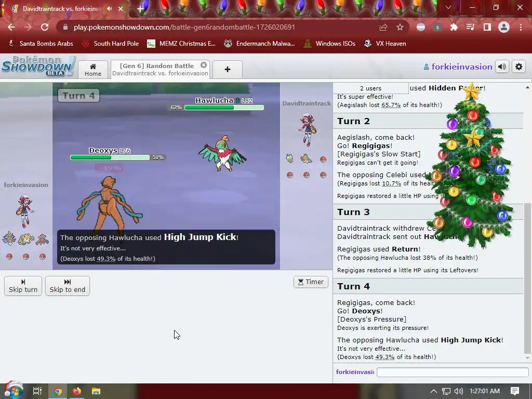Open the Windows Start menu
The image size is (532, 399).
pyautogui.click(x=14, y=390)
